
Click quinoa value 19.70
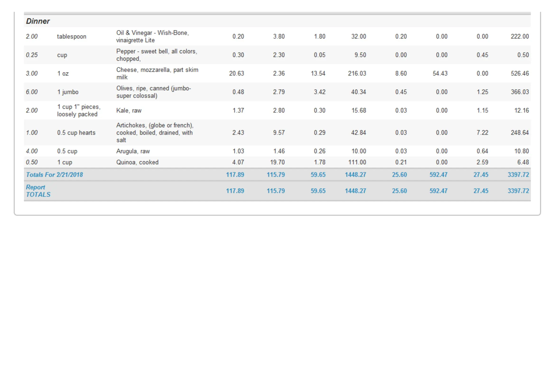277,162
